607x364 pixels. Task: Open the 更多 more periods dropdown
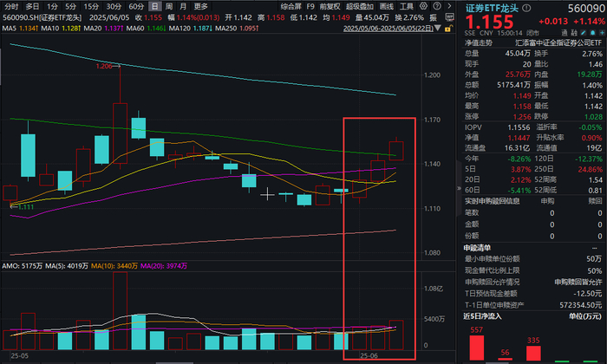201,7
